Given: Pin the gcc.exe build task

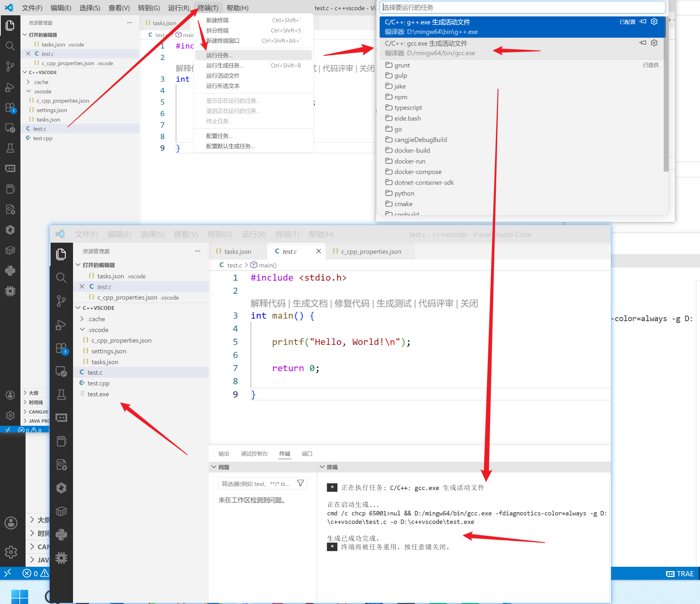Looking at the screenshot, I should [x=643, y=43].
